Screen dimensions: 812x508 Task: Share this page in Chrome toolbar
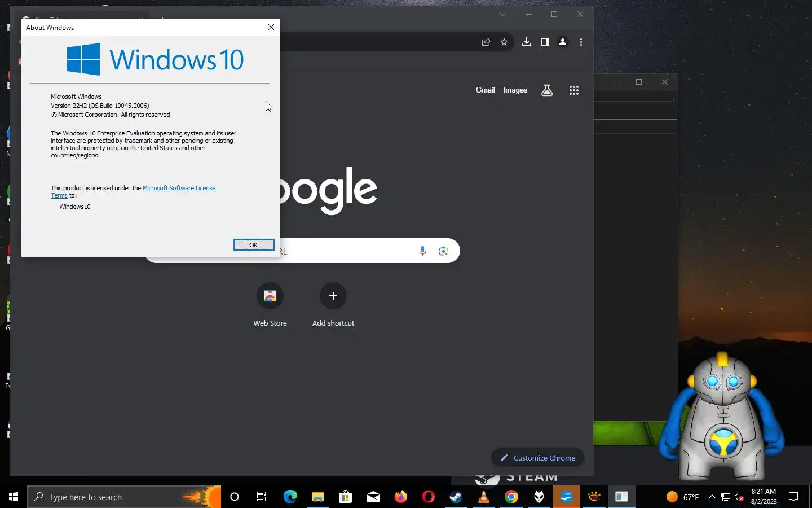[x=486, y=42]
